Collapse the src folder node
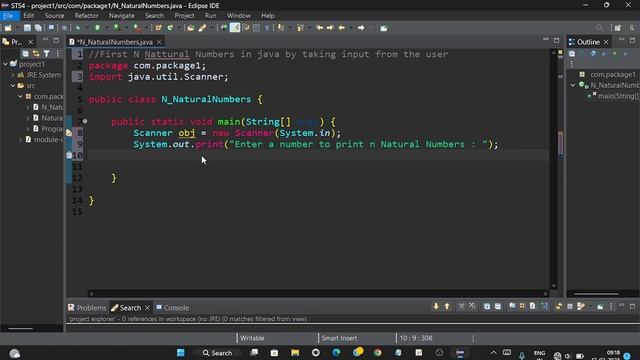The width and height of the screenshot is (640, 360). click(x=13, y=86)
